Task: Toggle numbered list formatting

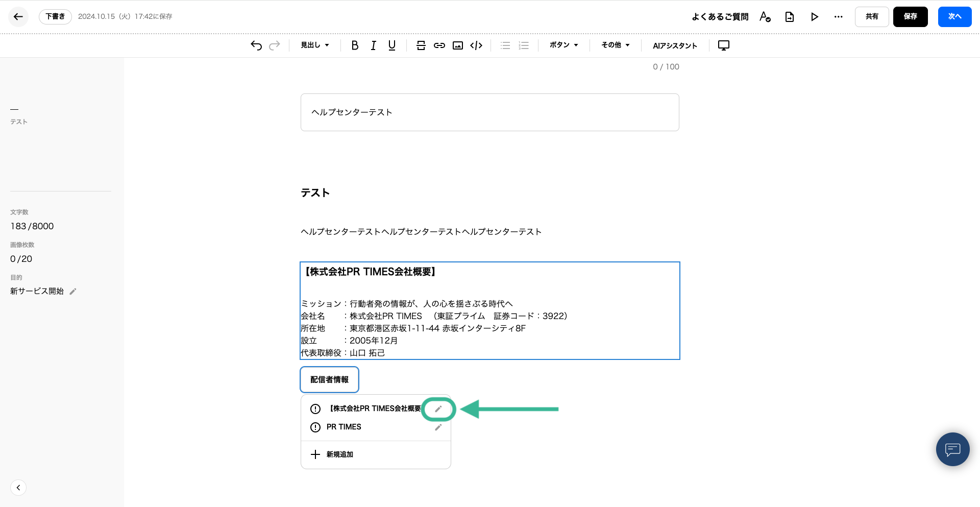Action: 524,45
